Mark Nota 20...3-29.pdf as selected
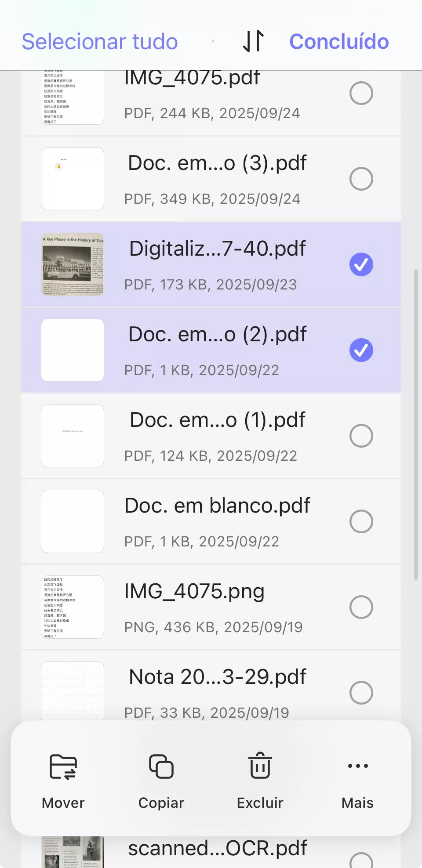Screen dimensions: 422x868 361,693
